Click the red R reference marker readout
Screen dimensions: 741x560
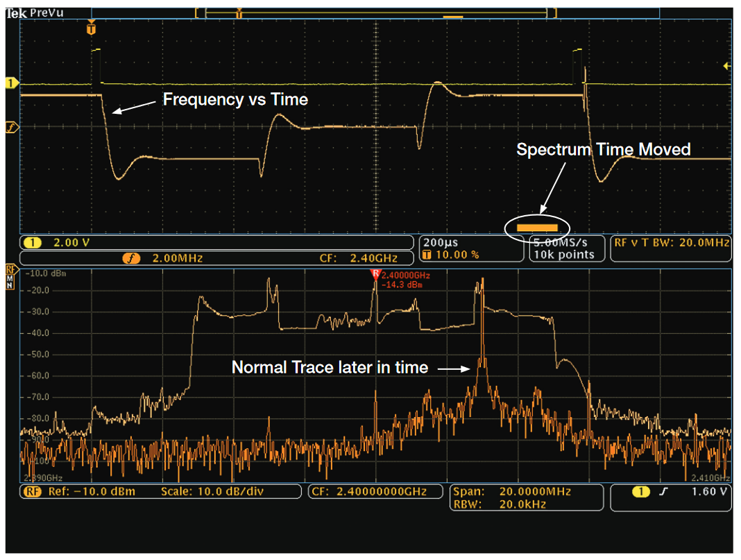(375, 274)
